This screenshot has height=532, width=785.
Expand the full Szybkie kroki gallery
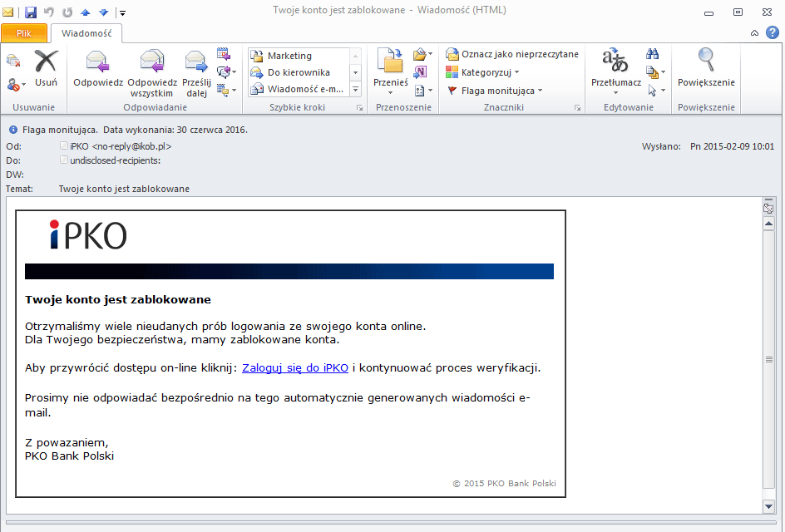point(355,89)
